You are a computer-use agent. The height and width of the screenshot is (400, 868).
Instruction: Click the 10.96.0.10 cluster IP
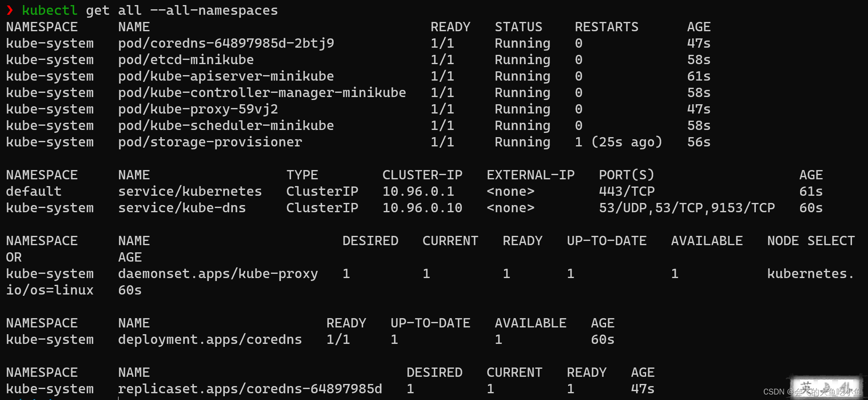tap(422, 208)
